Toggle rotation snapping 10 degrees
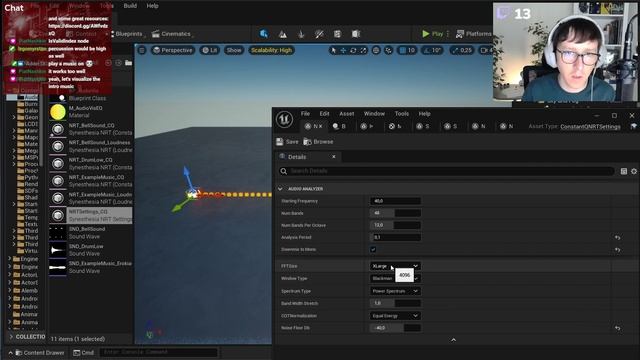The height and width of the screenshot is (360, 640). coord(432,50)
